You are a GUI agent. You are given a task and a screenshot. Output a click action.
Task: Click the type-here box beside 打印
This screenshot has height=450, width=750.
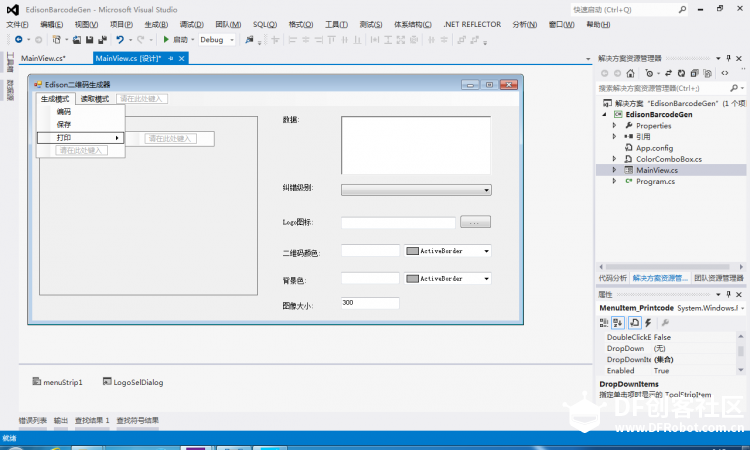170,139
